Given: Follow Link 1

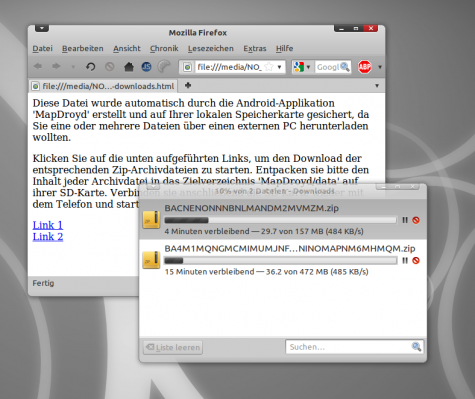Looking at the screenshot, I should (x=48, y=225).
